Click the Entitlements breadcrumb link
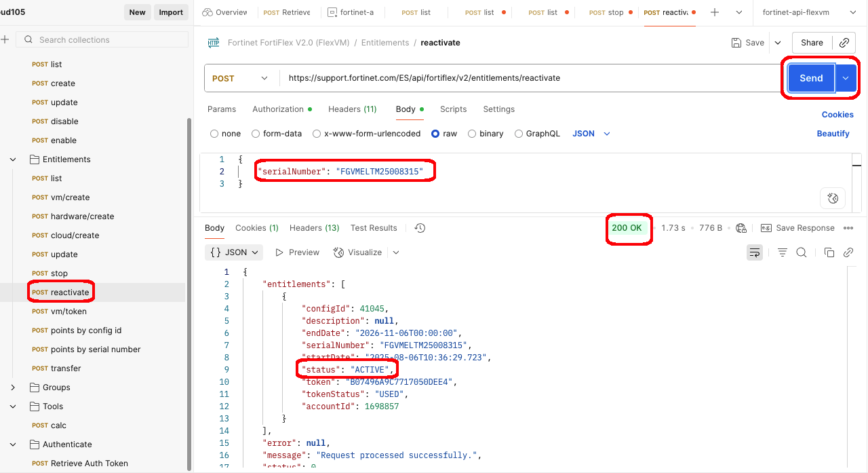 (385, 43)
